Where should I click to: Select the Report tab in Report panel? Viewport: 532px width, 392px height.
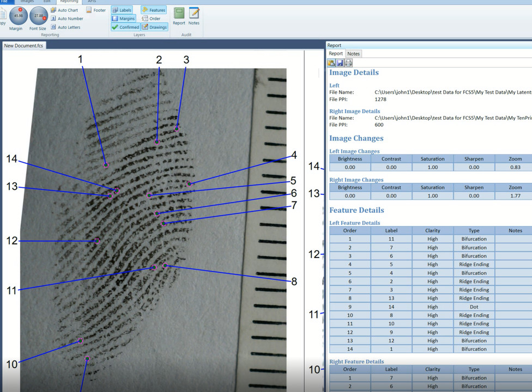click(x=336, y=53)
